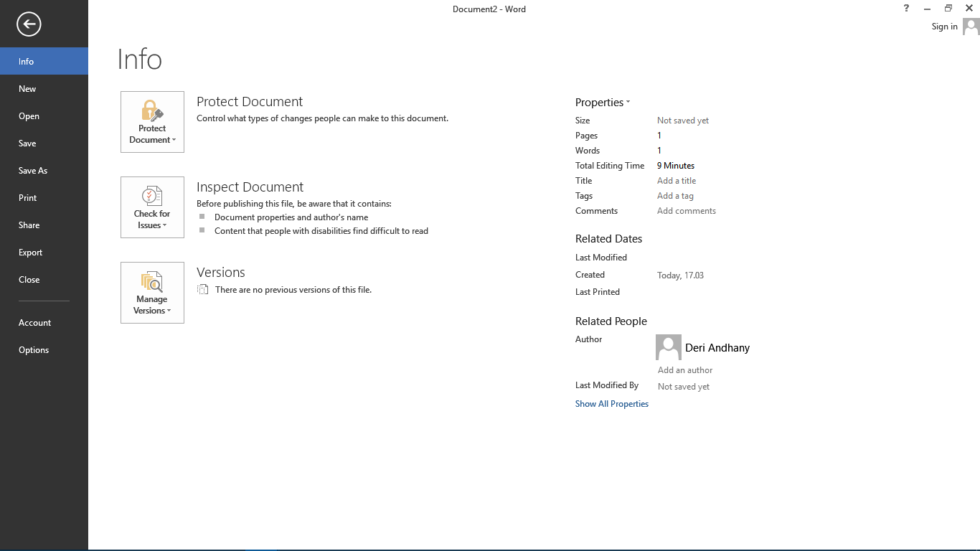Click the Add a tag field
The height and width of the screenshot is (551, 980).
(675, 196)
